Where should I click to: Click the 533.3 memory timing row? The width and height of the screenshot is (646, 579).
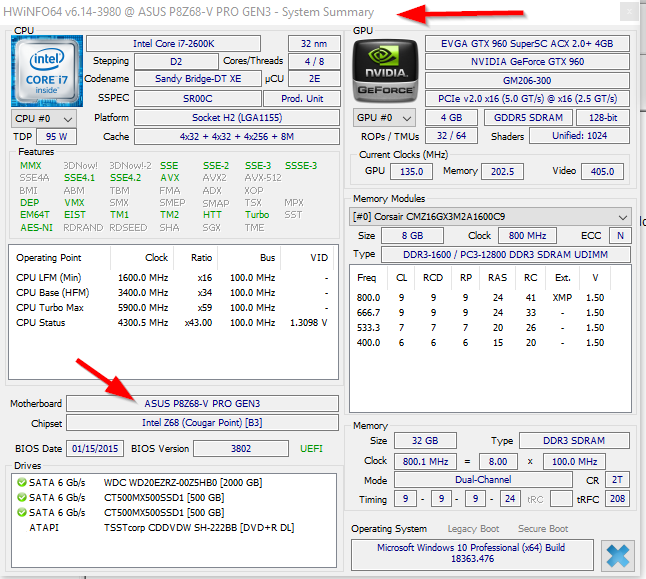tap(481, 328)
